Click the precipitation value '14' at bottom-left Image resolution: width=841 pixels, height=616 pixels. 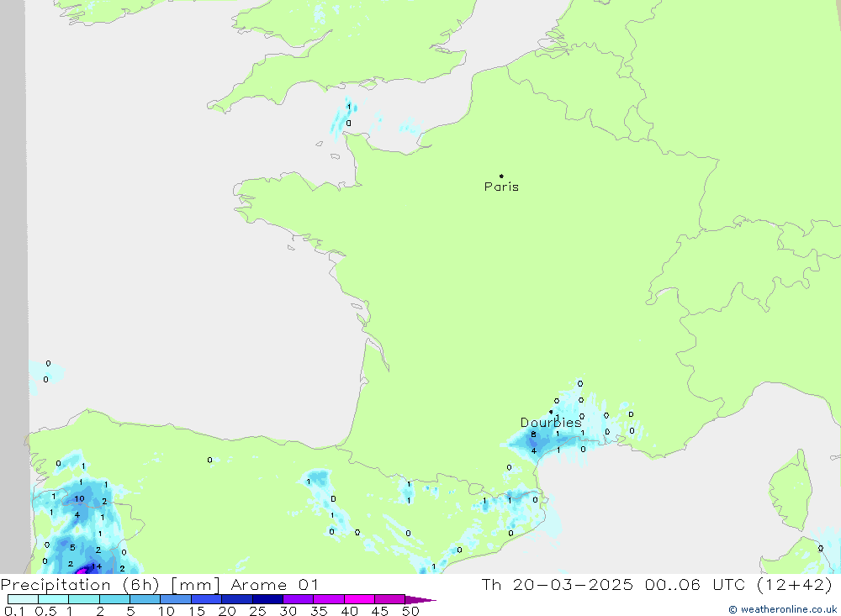[x=97, y=566]
